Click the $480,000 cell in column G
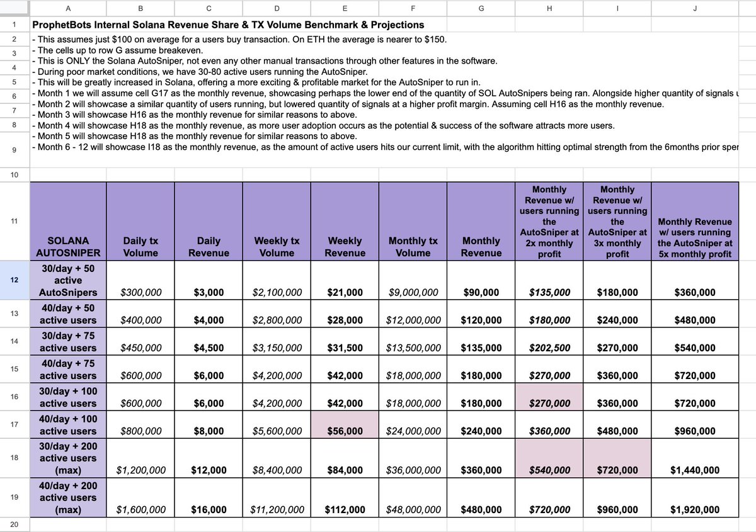 (x=481, y=498)
